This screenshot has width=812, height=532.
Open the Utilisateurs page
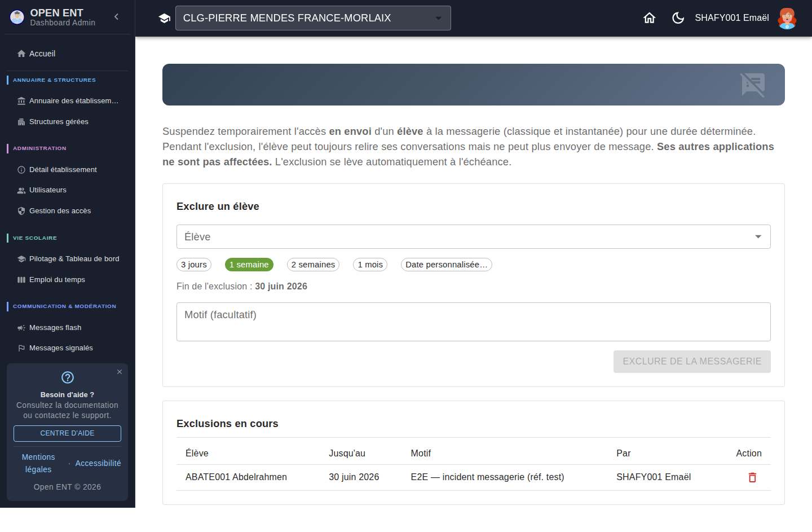67,190
